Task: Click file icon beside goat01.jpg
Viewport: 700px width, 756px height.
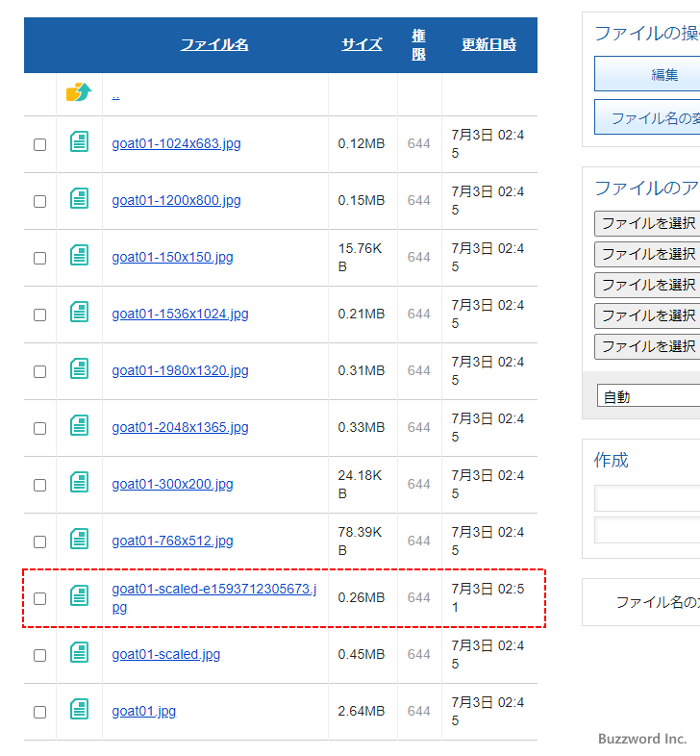Action: 79,711
